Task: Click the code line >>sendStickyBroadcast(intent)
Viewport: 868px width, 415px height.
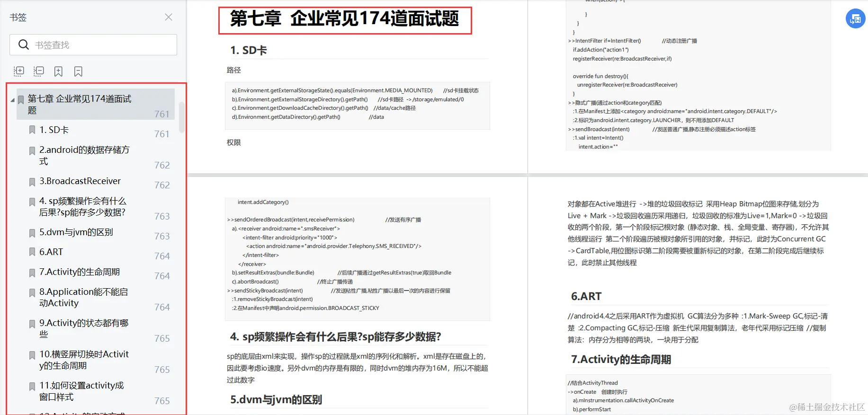Action: pos(265,291)
